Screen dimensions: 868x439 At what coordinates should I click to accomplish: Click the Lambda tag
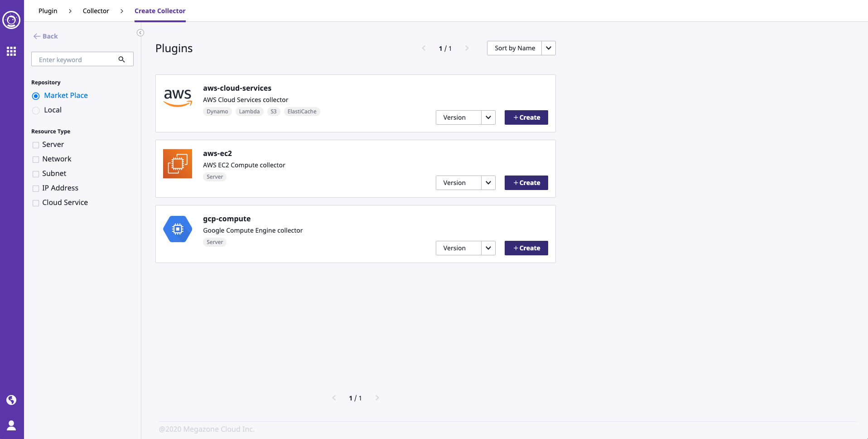coord(249,112)
